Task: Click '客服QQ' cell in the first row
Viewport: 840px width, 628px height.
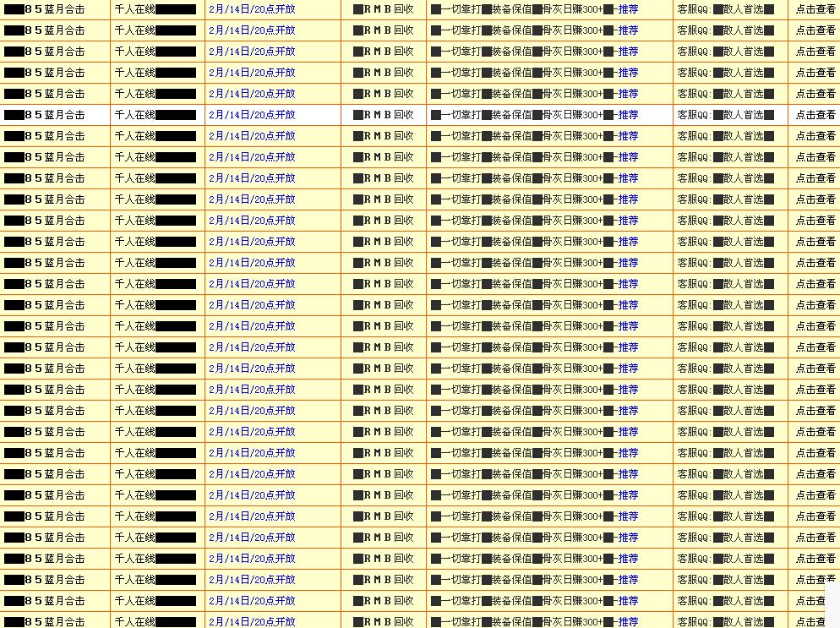Action: pos(727,9)
